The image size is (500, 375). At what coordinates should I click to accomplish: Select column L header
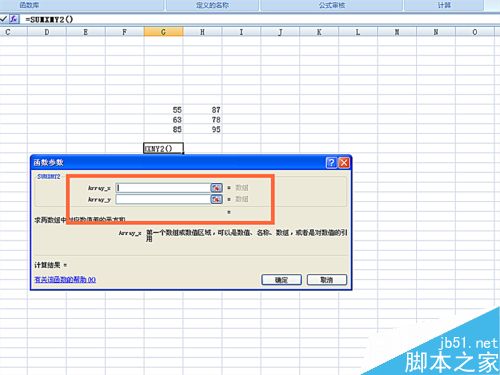pyautogui.click(x=358, y=32)
